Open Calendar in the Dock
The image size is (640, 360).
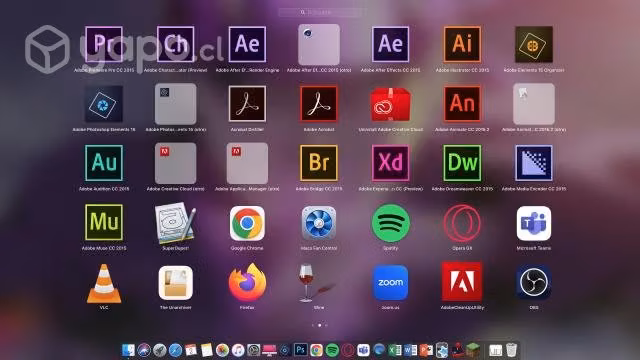click(191, 350)
